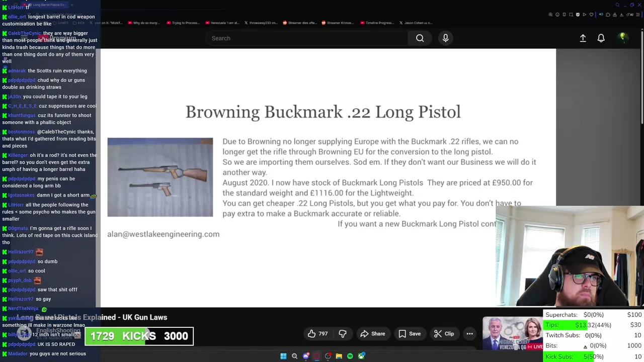Viewport: 644px width, 362px height.
Task: Switch to 'Jason Cohen' X tab
Action: (x=416, y=23)
